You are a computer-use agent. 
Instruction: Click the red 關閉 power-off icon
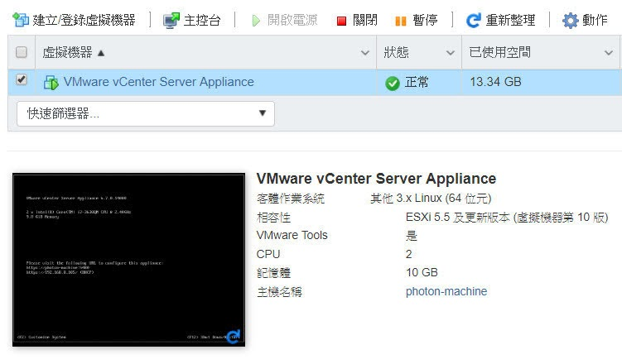point(341,21)
